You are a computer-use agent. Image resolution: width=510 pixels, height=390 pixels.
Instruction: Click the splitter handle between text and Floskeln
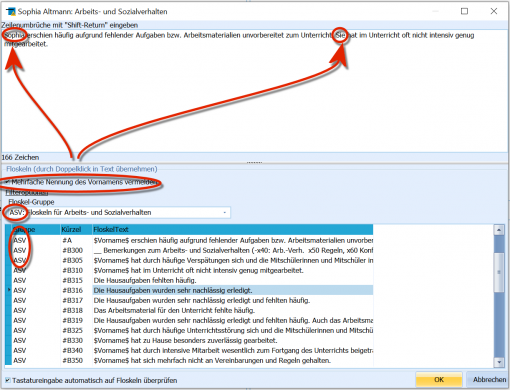(x=254, y=162)
